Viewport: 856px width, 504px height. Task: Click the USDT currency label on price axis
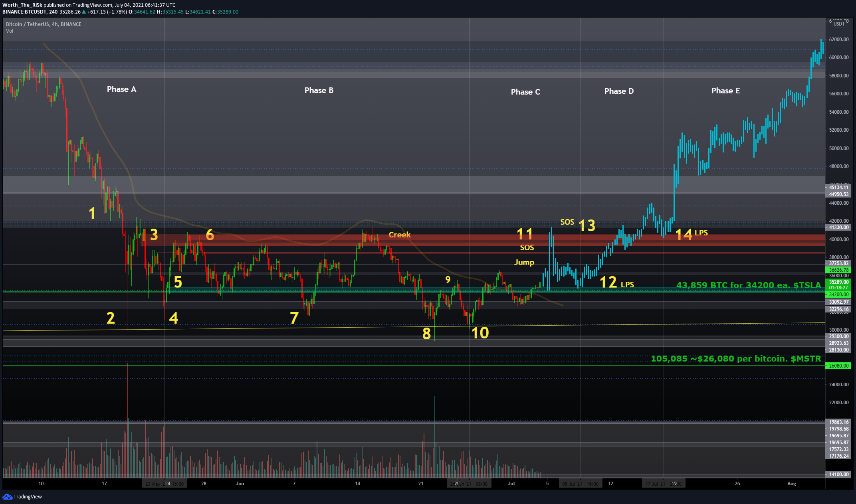[839, 24]
